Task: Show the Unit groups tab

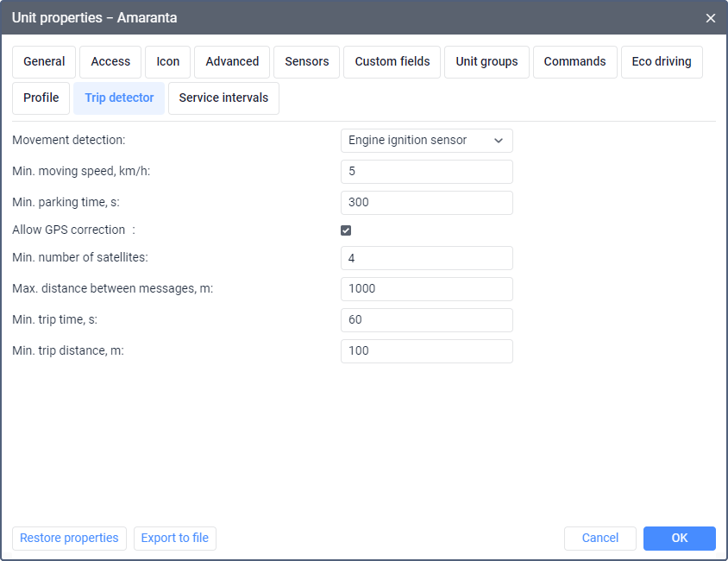Action: pos(486,62)
